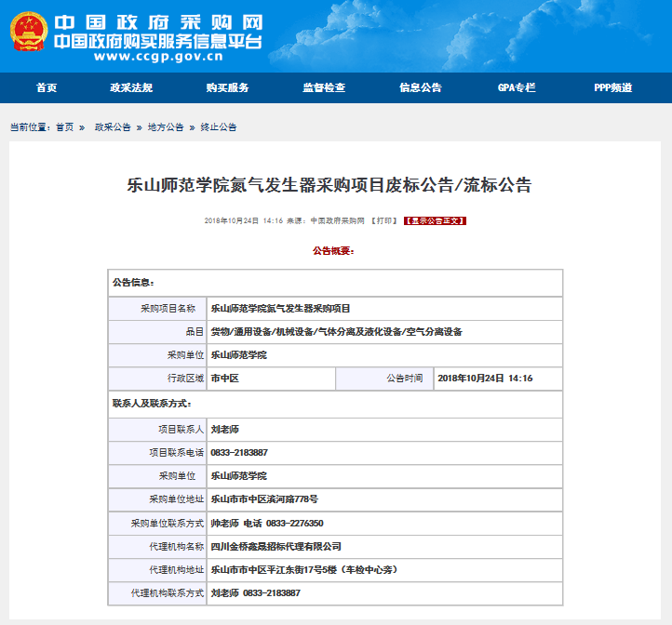Click the 终止公告 breadcrumb link
Image resolution: width=672 pixels, height=625 pixels.
219,127
